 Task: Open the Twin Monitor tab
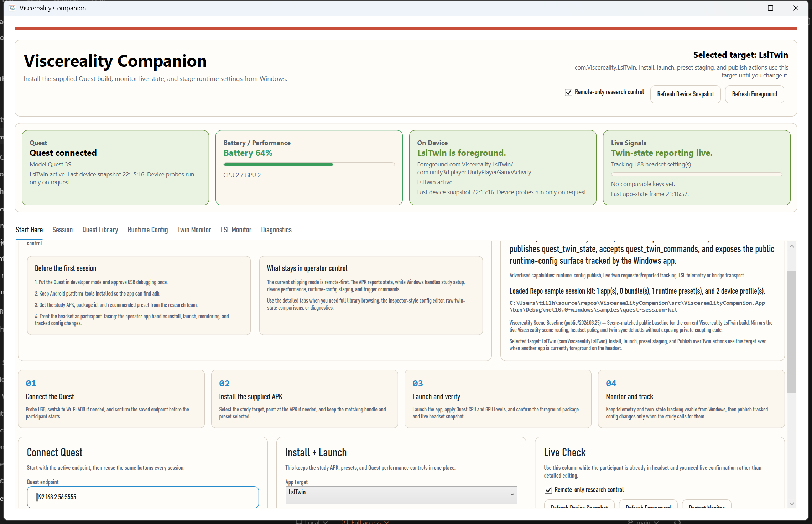[x=194, y=230]
